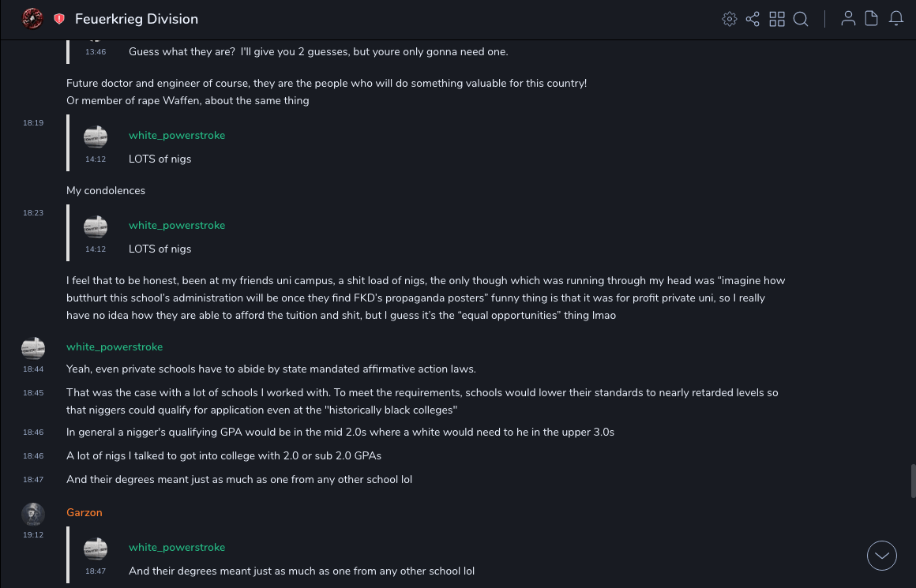Click the 18:45 message timestamp

33,393
